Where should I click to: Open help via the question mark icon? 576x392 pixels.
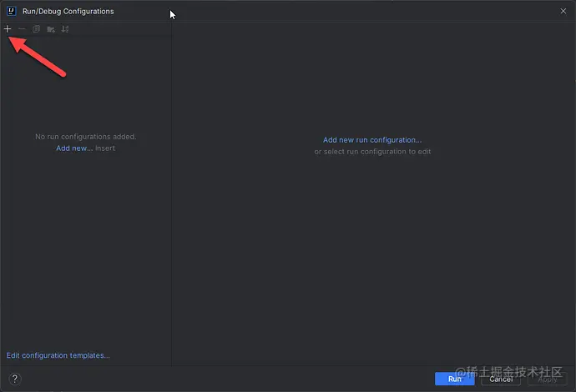click(x=15, y=379)
